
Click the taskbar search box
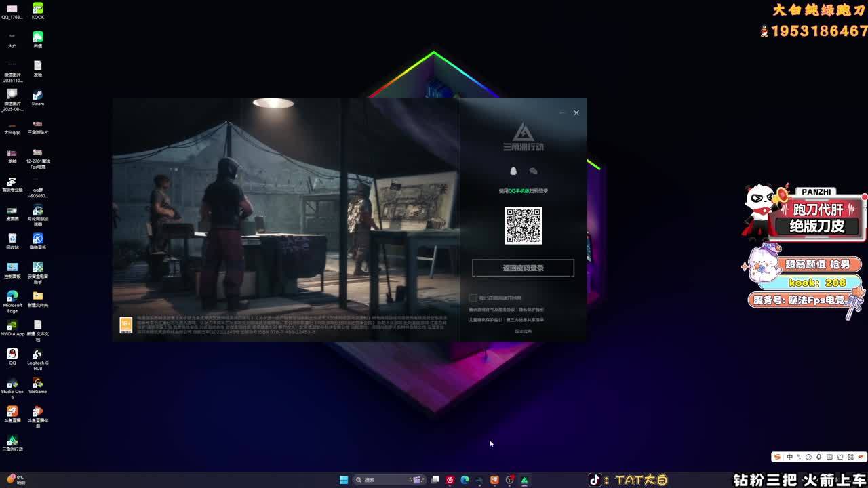click(x=383, y=480)
